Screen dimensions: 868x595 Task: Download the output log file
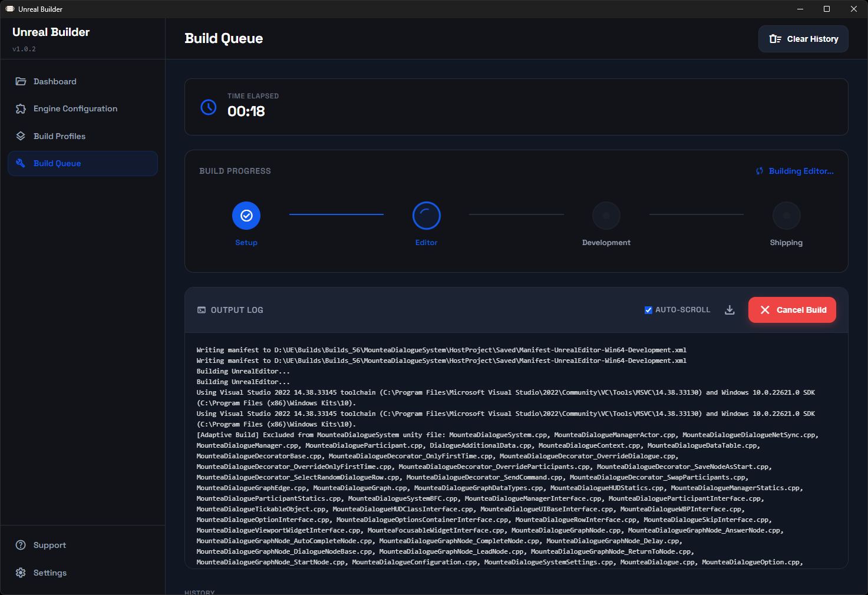coord(730,310)
